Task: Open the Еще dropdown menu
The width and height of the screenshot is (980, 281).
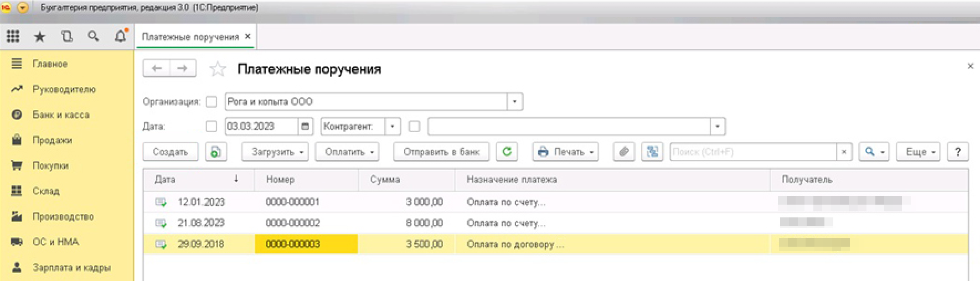Action: [920, 152]
